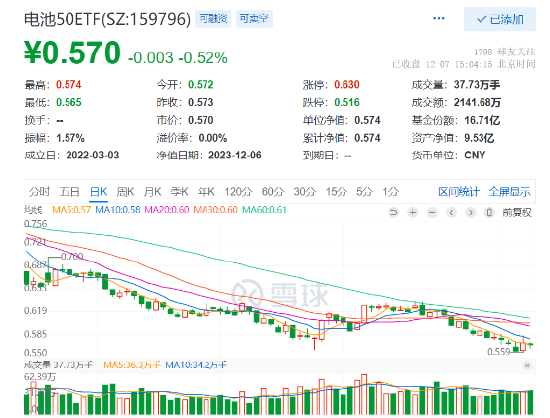
Task: Click the 成立日 2022-03-03 date
Action: coord(93,155)
